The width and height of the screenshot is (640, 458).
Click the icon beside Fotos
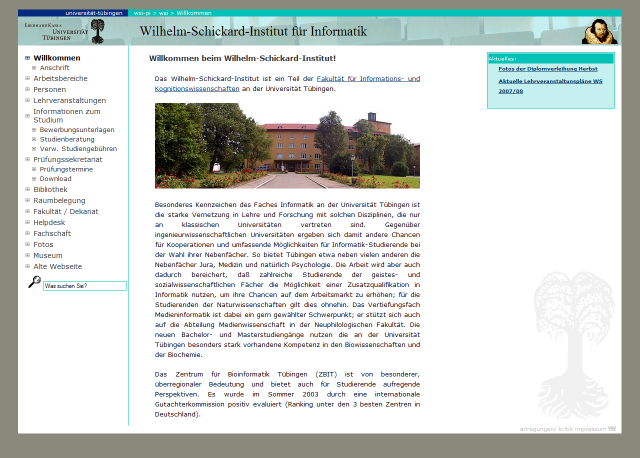(x=27, y=244)
